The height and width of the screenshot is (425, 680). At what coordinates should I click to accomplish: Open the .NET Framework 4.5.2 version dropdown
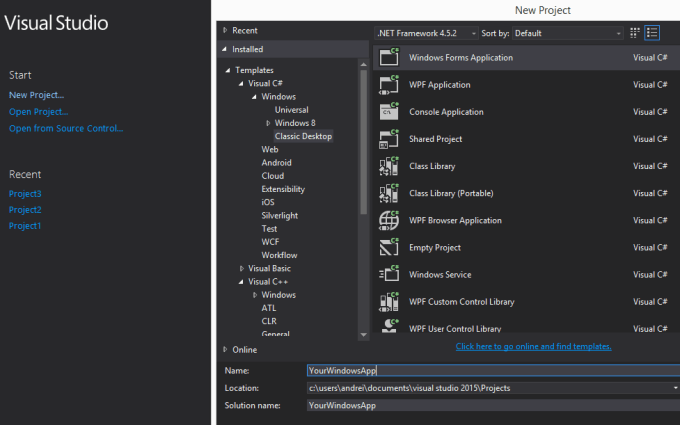426,33
